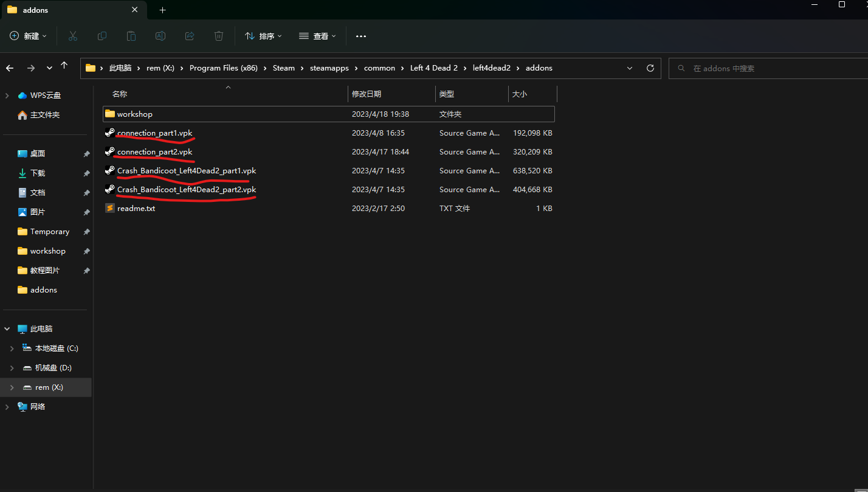The image size is (868, 492).
Task: Click steamapps breadcrumb in address bar
Action: pos(329,68)
